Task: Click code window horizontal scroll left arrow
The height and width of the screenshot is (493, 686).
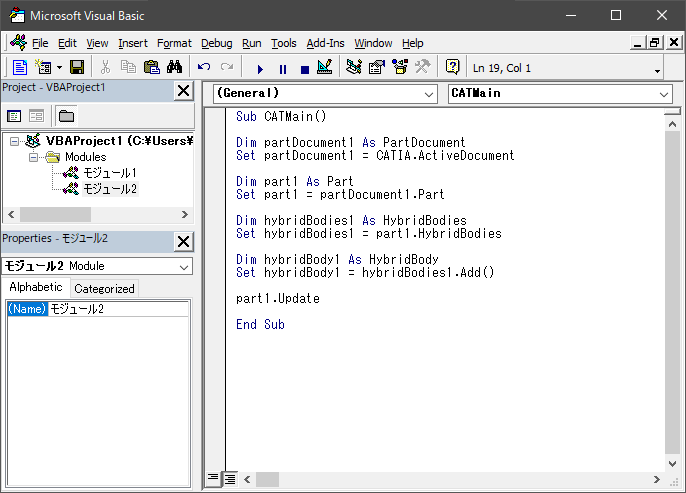Action: pyautogui.click(x=247, y=479)
